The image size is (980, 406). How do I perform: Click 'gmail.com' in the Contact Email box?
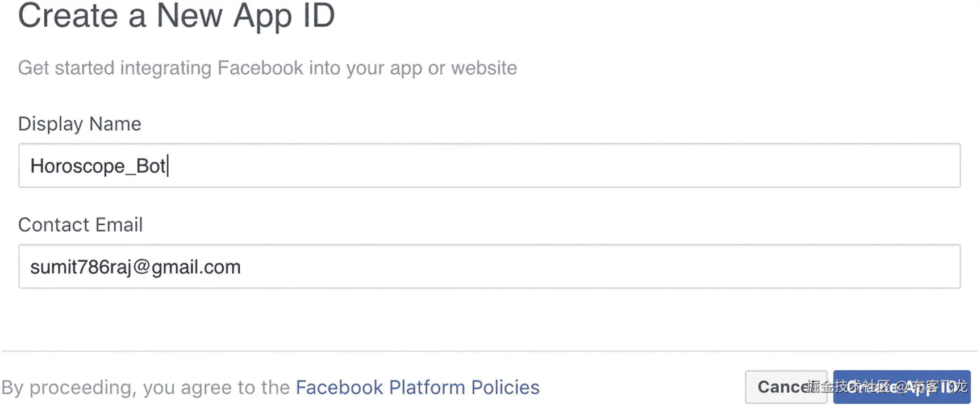(196, 267)
